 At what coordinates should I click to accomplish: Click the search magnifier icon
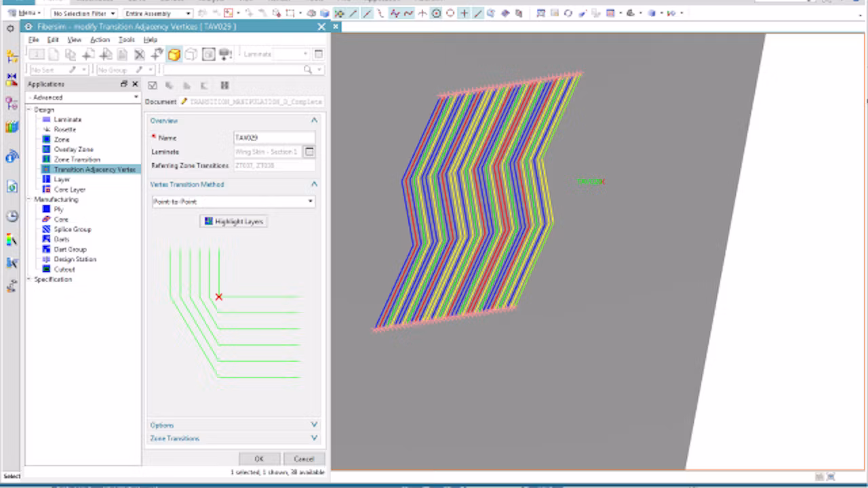point(307,70)
